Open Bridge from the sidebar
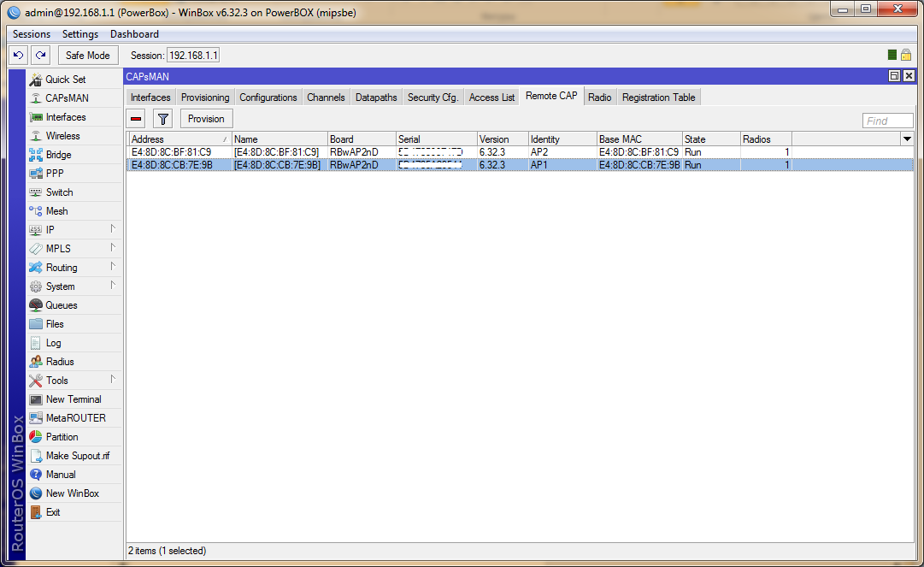924x567 pixels. coord(58,155)
